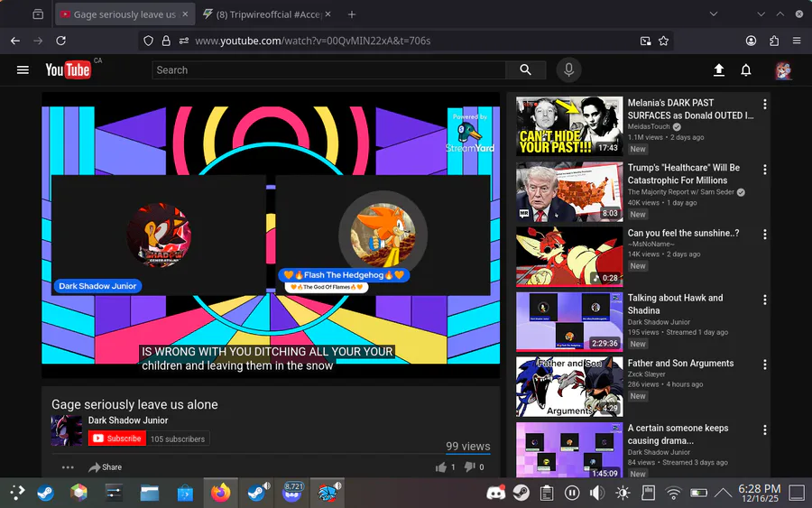The height and width of the screenshot is (508, 812).
Task: Open more actions ellipsis below video
Action: pos(68,467)
